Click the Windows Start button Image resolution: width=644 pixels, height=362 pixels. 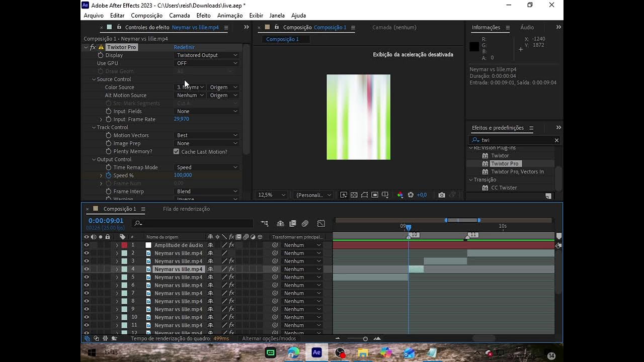(x=92, y=352)
